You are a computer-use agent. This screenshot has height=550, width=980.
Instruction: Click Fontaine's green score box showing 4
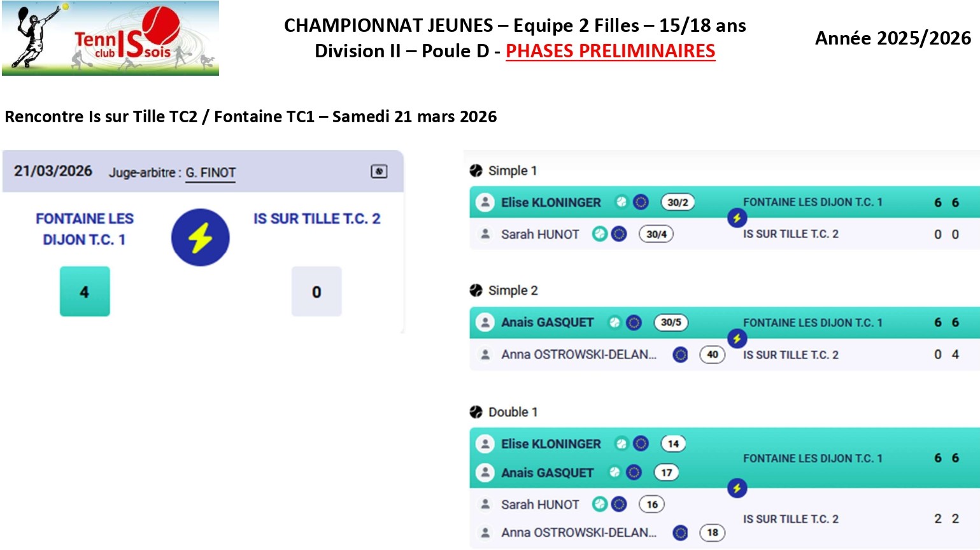[85, 292]
